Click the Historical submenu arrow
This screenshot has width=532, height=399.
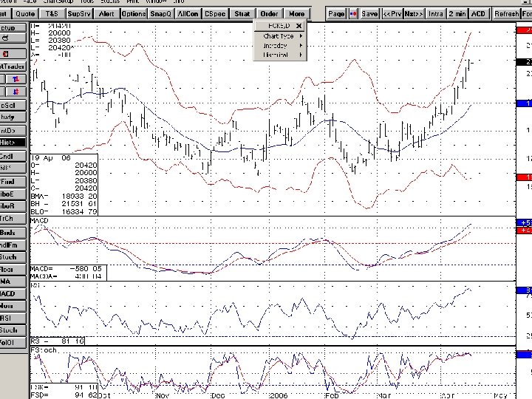click(x=301, y=55)
